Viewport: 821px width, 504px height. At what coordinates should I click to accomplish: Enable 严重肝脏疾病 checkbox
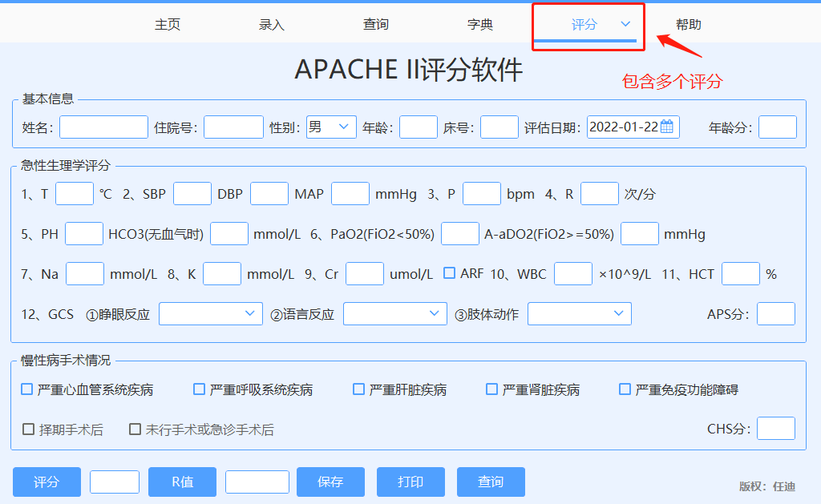click(358, 389)
